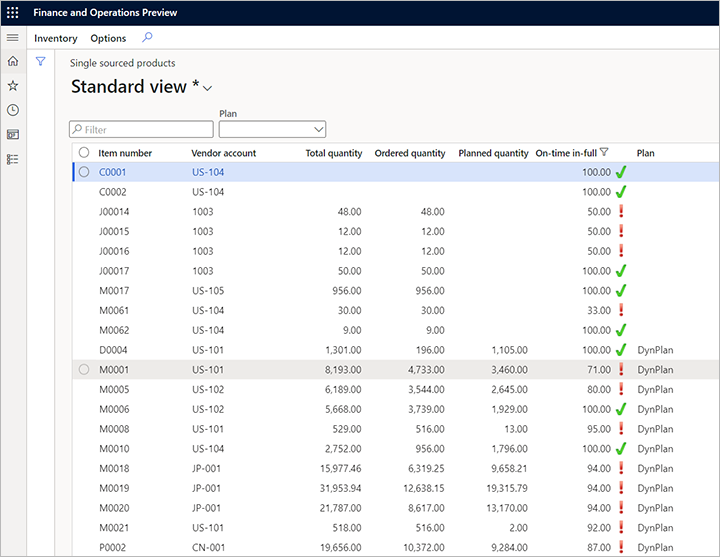Image resolution: width=720 pixels, height=557 pixels.
Task: Click vendor JP-001 in M0019 row
Action: [x=206, y=488]
